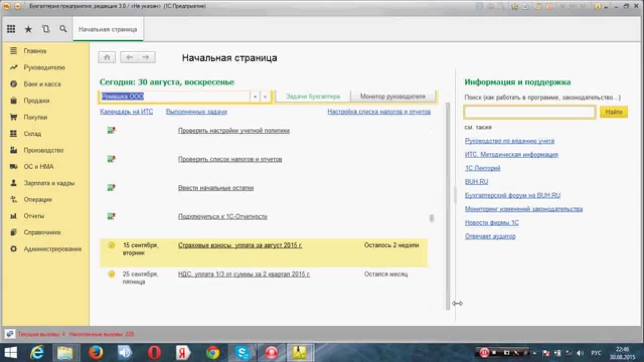Open the 1С:Лекторий link
This screenshot has width=644, height=362.
(x=482, y=168)
